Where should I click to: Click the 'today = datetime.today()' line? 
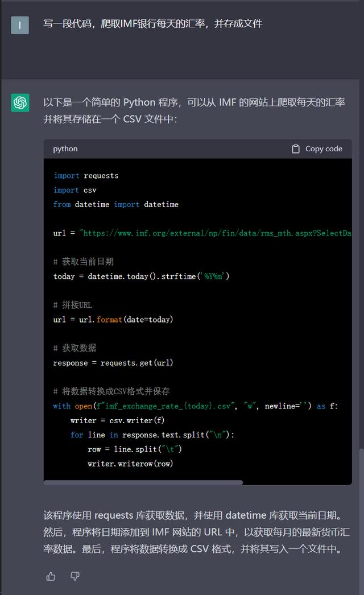coord(141,276)
